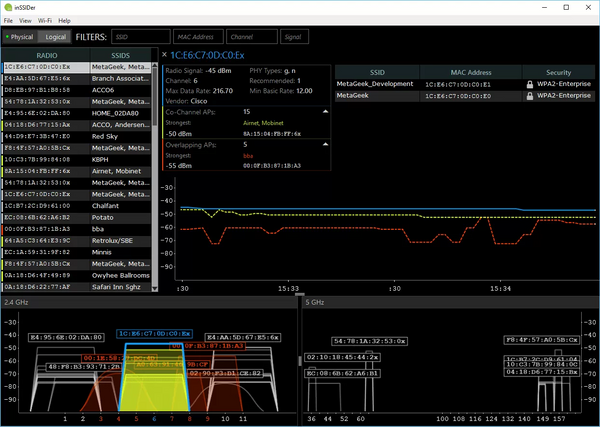Collapse the Co-Channel APs section
The height and width of the screenshot is (427, 600).
325,112
